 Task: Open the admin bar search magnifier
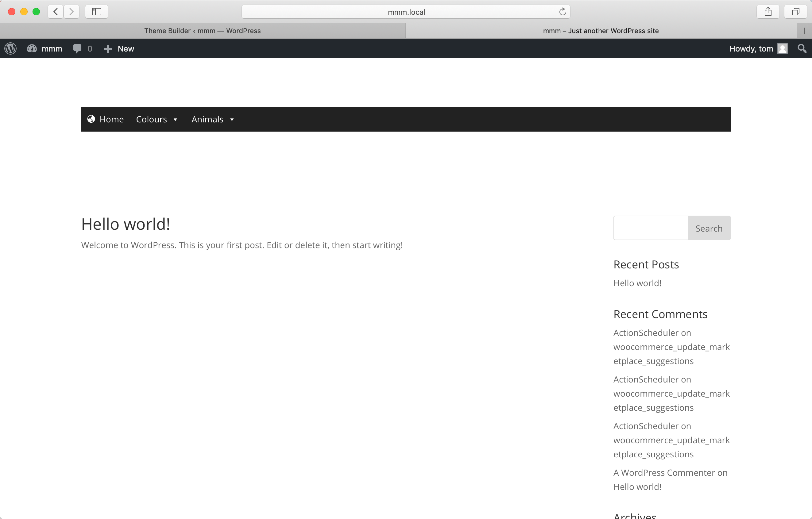(x=802, y=48)
